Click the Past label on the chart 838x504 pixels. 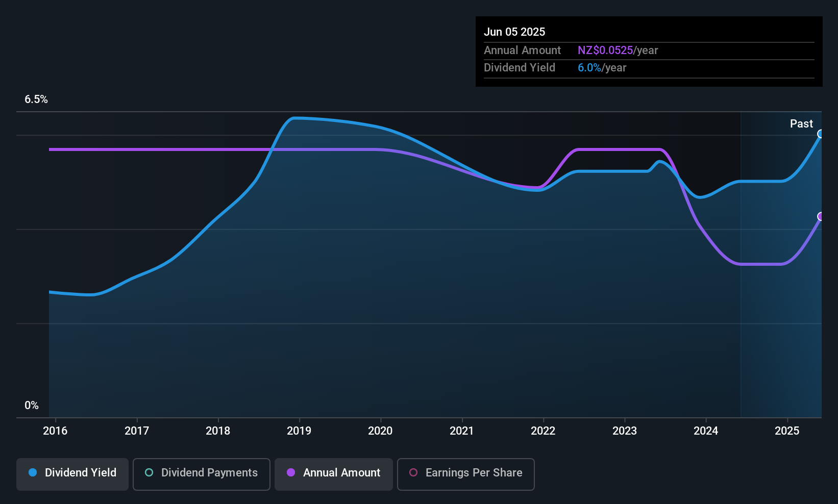[801, 123]
